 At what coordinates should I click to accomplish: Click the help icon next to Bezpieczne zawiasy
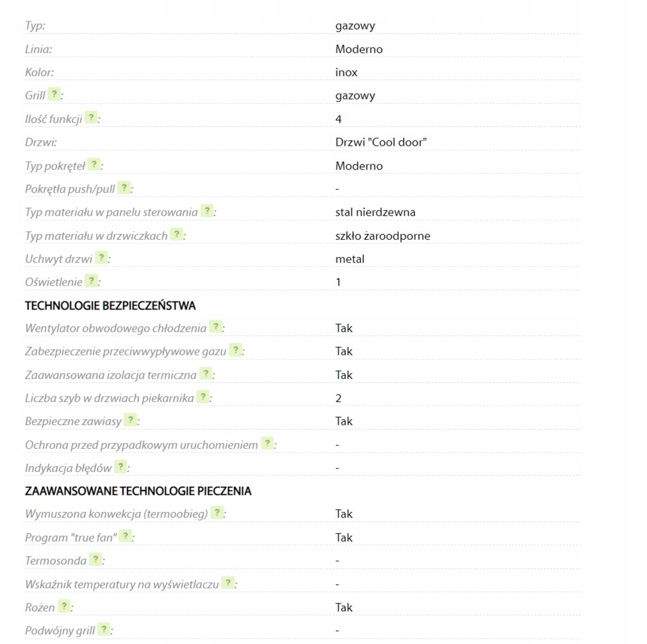[130, 420]
